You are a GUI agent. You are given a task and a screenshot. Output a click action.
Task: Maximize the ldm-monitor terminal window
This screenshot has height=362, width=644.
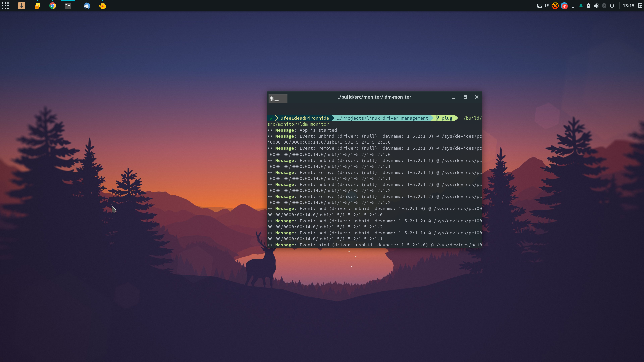[x=465, y=97]
